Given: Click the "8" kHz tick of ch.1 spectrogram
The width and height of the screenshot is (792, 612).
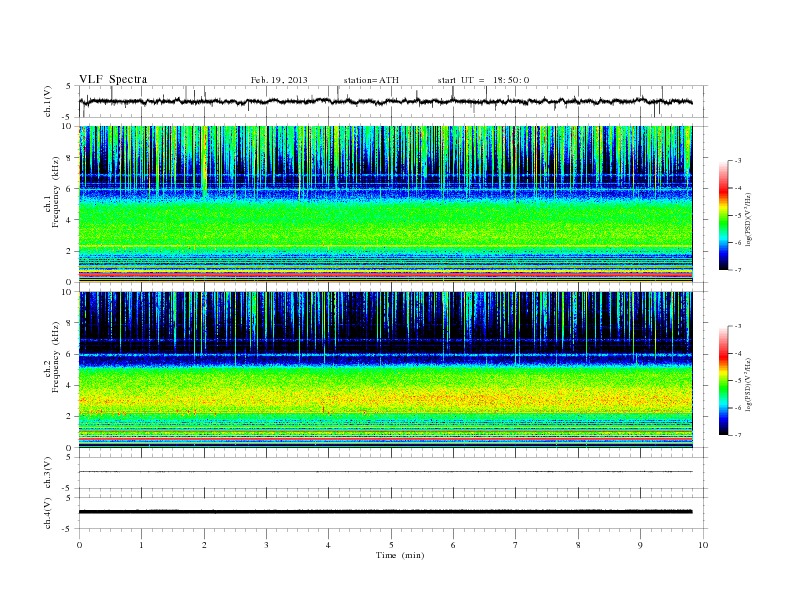Looking at the screenshot, I should coord(70,158).
